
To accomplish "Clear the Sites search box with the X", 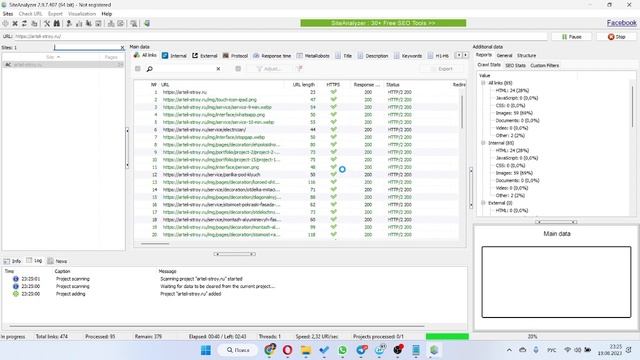I will coord(122,48).
